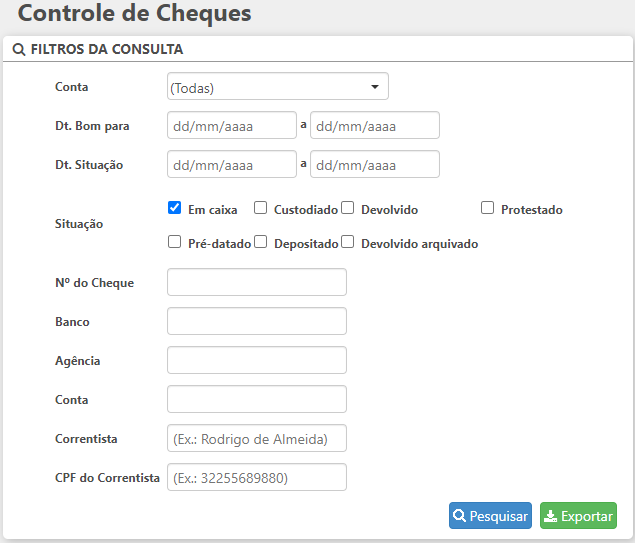Toggle the Depositado checkbox
The height and width of the screenshot is (543, 635).
(261, 242)
